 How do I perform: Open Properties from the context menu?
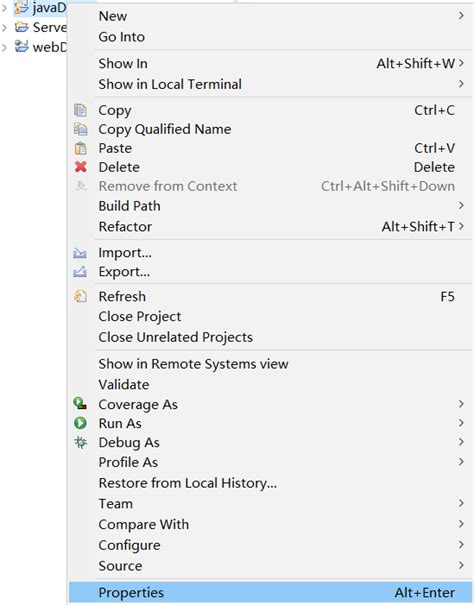270,592
